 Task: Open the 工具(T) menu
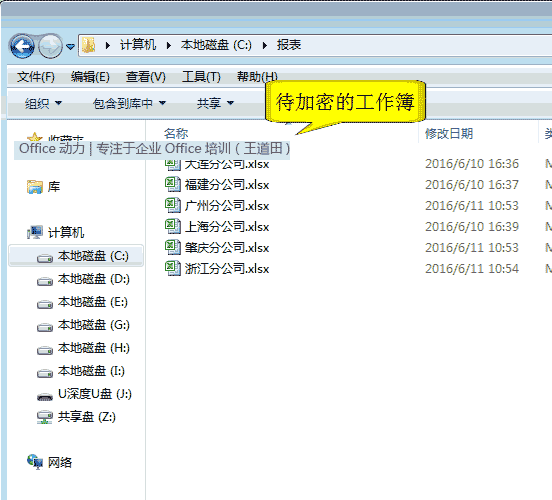point(201,76)
